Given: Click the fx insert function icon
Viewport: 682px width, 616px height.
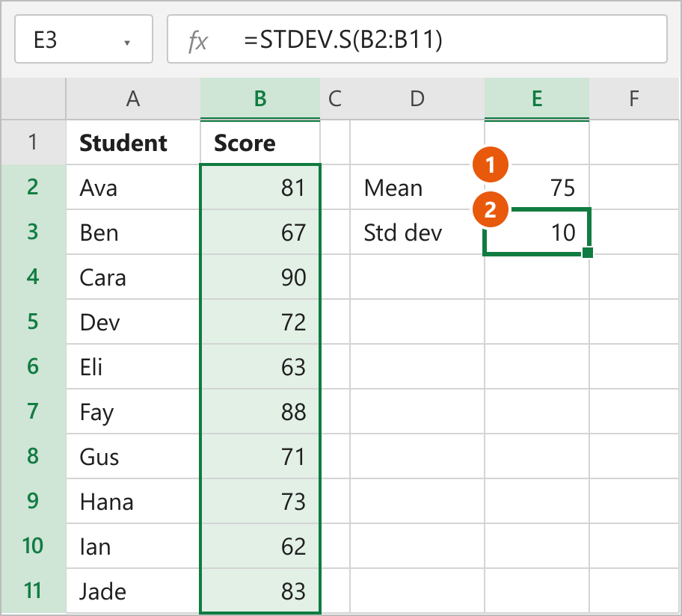Looking at the screenshot, I should [x=198, y=41].
